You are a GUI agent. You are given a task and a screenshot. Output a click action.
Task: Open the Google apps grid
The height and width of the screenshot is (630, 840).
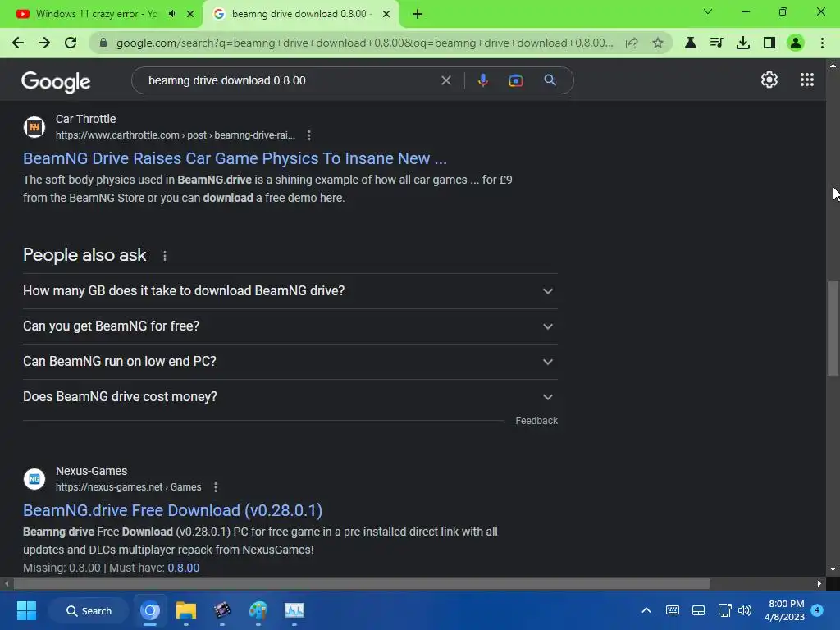point(807,80)
